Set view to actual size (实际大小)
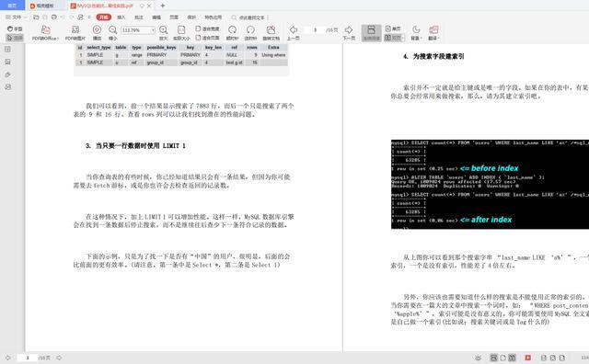Image resolution: width=589 pixels, height=364 pixels. coord(181,33)
